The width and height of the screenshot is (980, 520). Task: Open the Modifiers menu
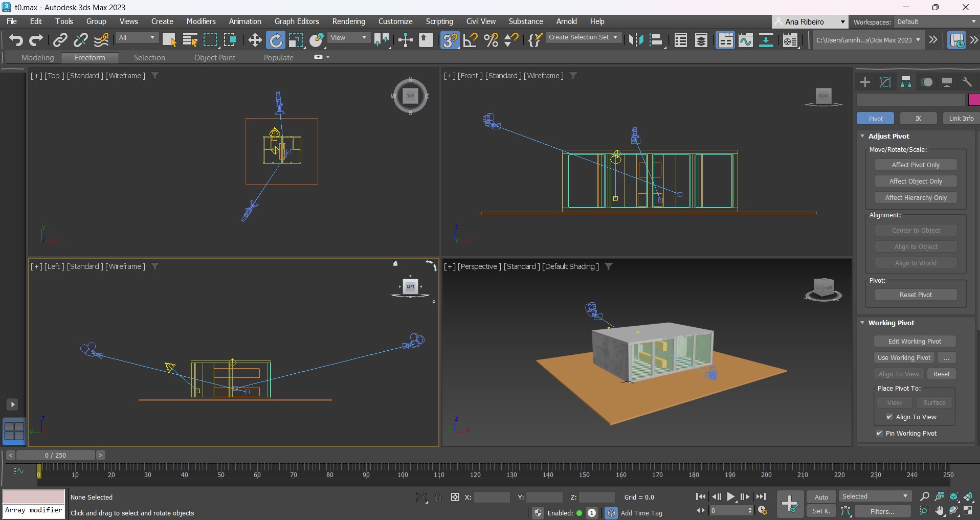point(201,21)
